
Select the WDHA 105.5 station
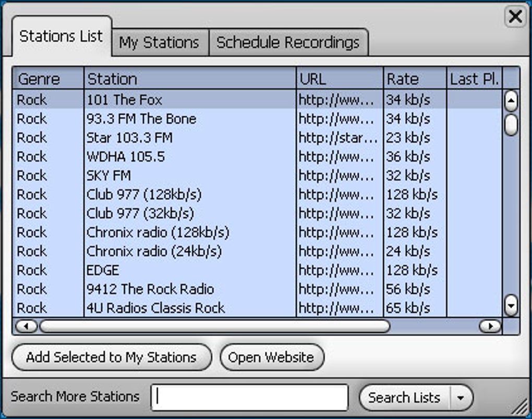(x=257, y=157)
